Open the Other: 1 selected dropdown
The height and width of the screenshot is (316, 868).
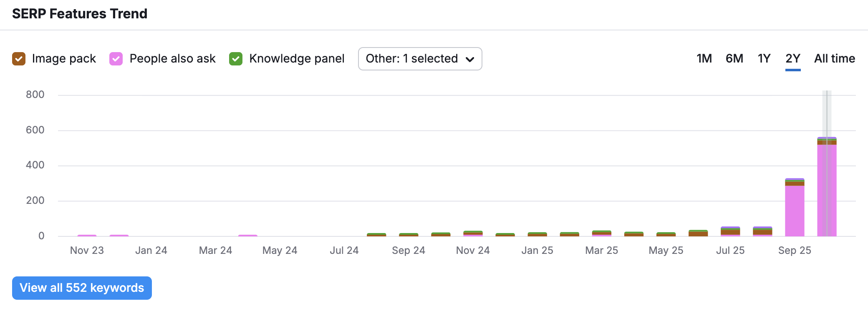(x=420, y=59)
